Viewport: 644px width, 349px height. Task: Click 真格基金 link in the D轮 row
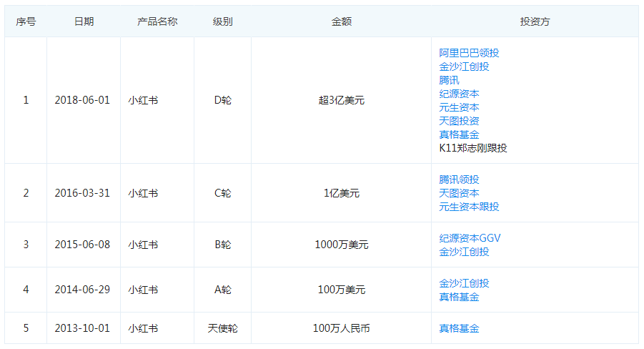459,134
